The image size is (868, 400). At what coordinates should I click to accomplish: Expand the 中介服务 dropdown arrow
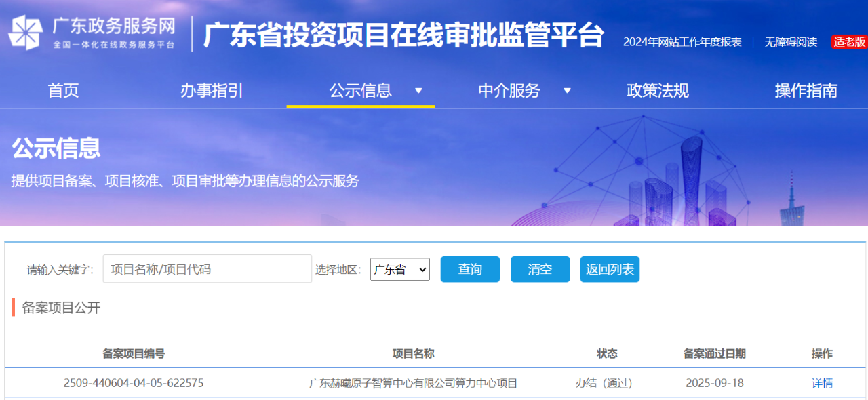pyautogui.click(x=567, y=91)
